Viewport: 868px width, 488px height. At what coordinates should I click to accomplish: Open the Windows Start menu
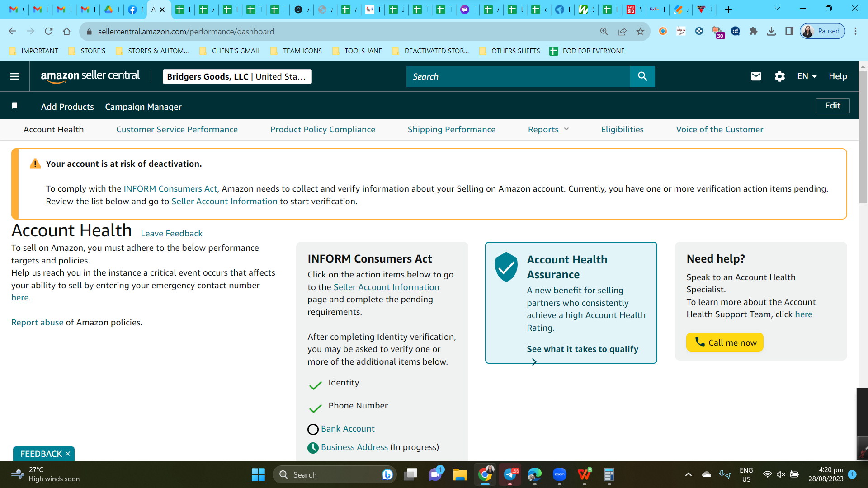(258, 474)
